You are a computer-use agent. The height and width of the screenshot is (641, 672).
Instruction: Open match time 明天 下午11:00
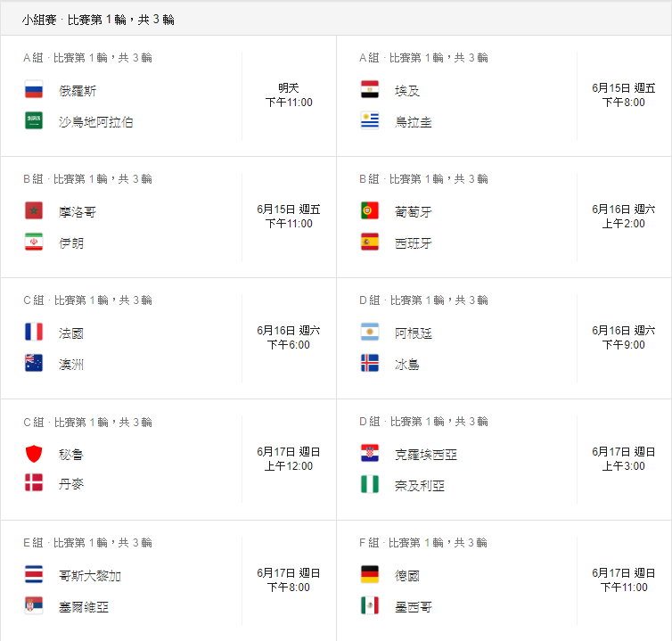click(289, 95)
